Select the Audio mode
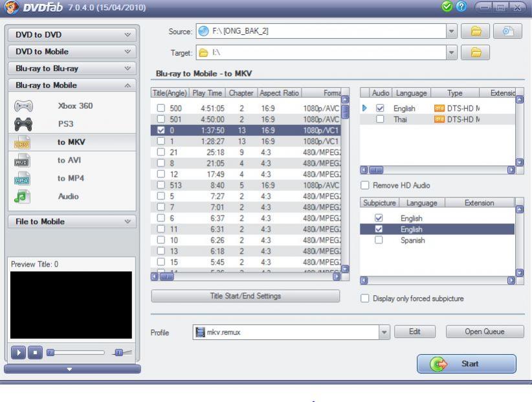The height and width of the screenshot is (402, 532). 72,196
